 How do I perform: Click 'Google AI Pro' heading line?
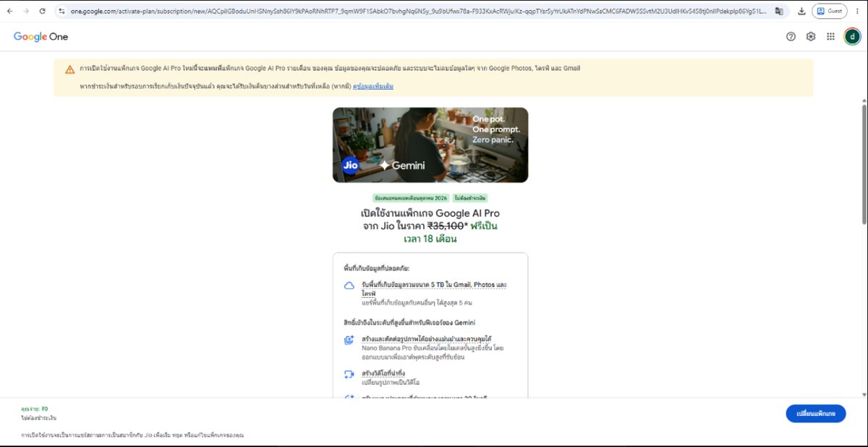pyautogui.click(x=430, y=213)
